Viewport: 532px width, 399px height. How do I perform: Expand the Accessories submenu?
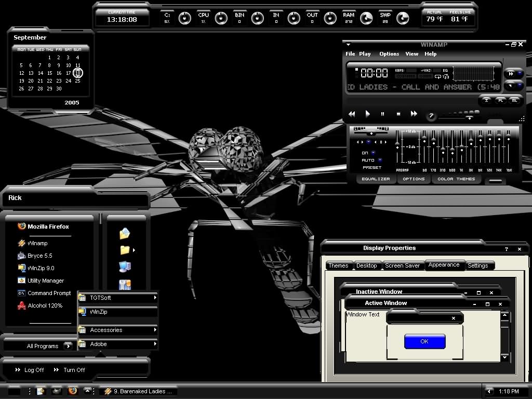[x=118, y=330]
